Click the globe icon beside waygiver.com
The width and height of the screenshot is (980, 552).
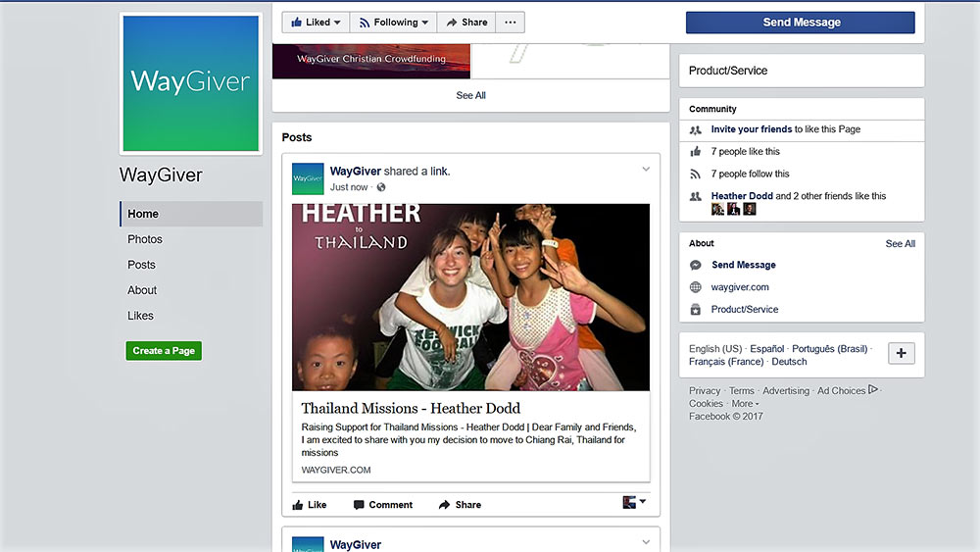click(695, 287)
